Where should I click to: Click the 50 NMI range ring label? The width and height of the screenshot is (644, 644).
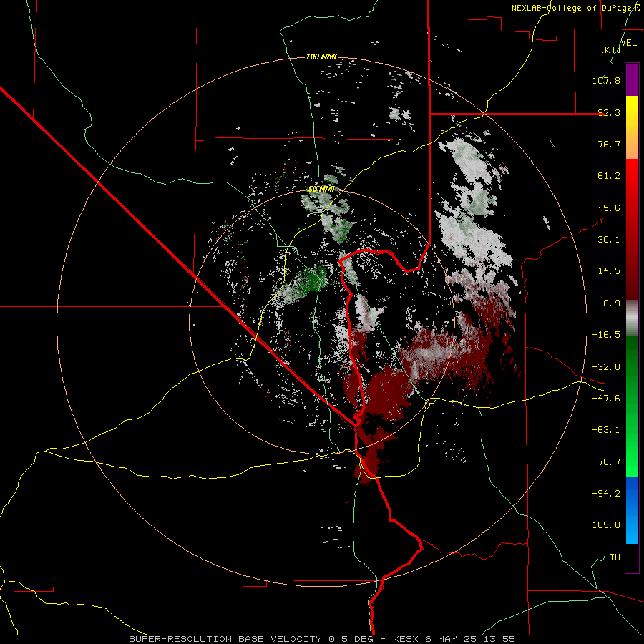321,189
